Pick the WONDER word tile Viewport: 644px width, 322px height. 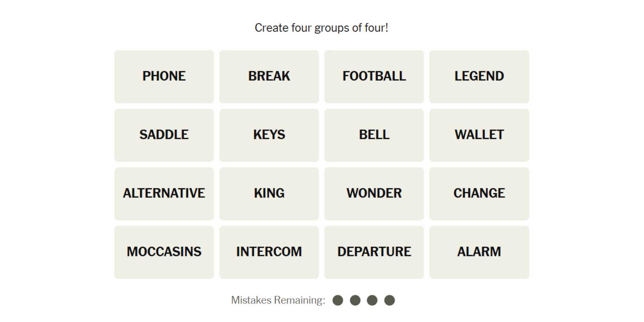coord(374,194)
